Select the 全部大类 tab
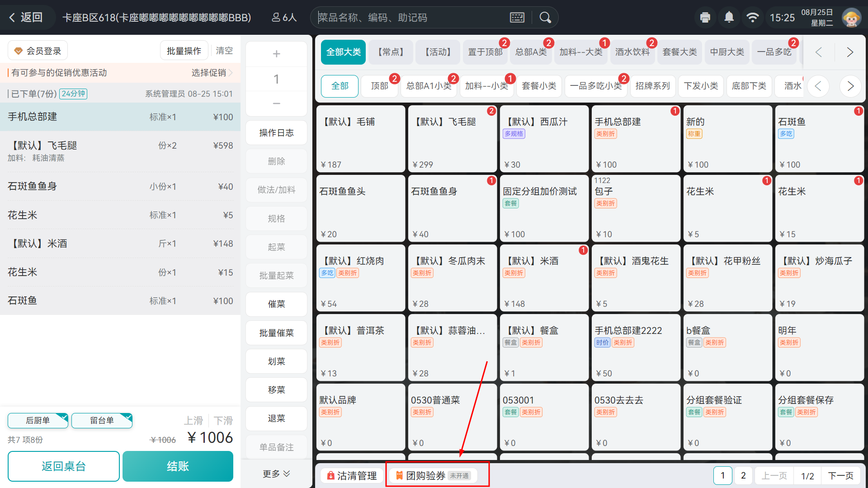 pos(343,52)
